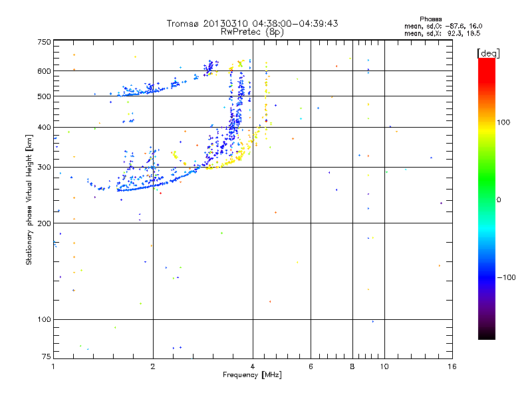Viewport: 532px width, 399px height.
Task: Click the y-axis tick label '75'
Action: 47,356
